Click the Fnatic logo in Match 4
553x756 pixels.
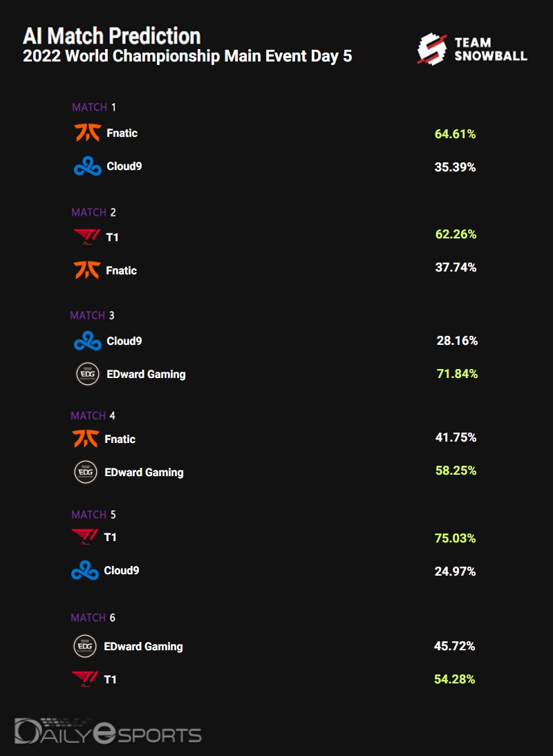pyautogui.click(x=86, y=439)
